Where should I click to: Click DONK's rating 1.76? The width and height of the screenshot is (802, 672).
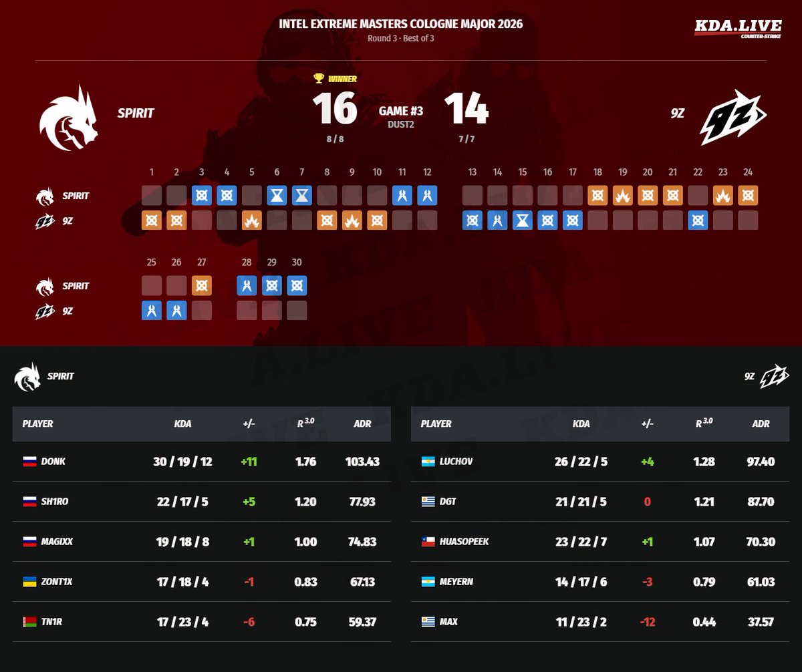tap(305, 462)
